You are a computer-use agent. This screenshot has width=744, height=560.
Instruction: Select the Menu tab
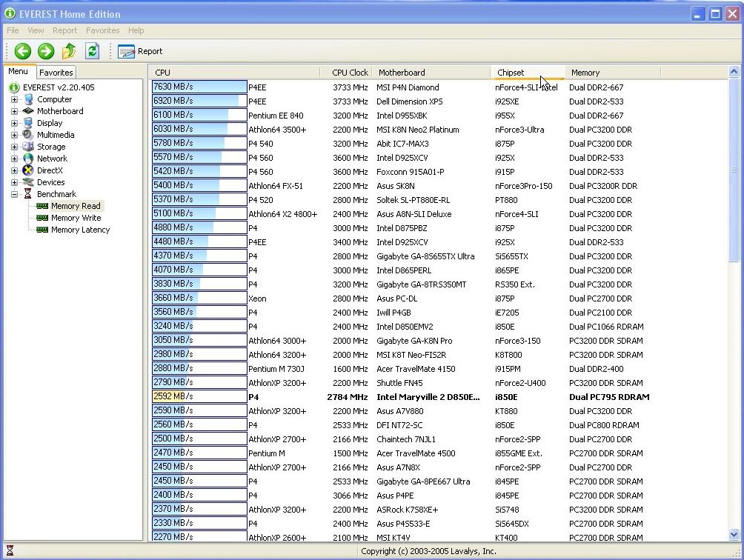tap(19, 72)
